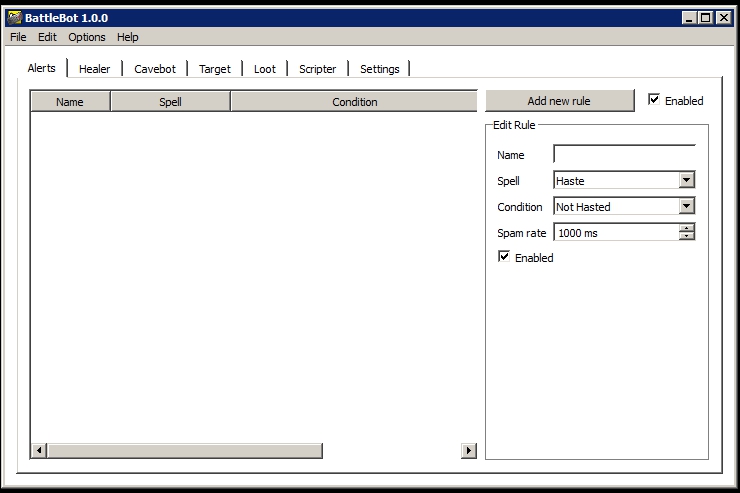
Task: Expand the Condition dropdown showing Not Hasted
Action: pyautogui.click(x=686, y=207)
